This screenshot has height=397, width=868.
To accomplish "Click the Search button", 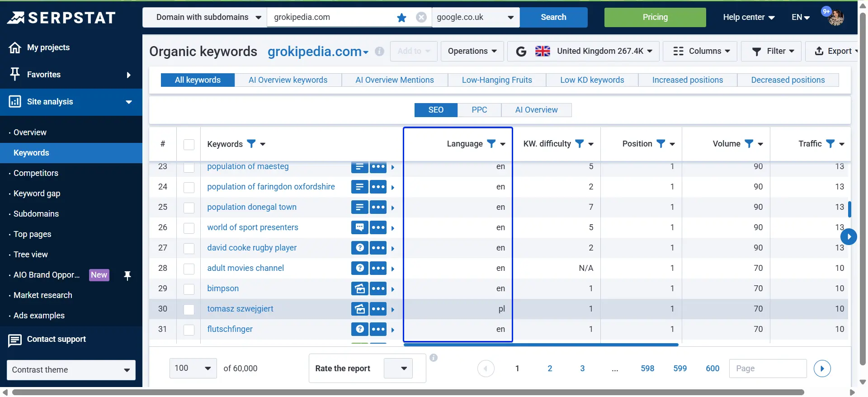I will click(553, 18).
